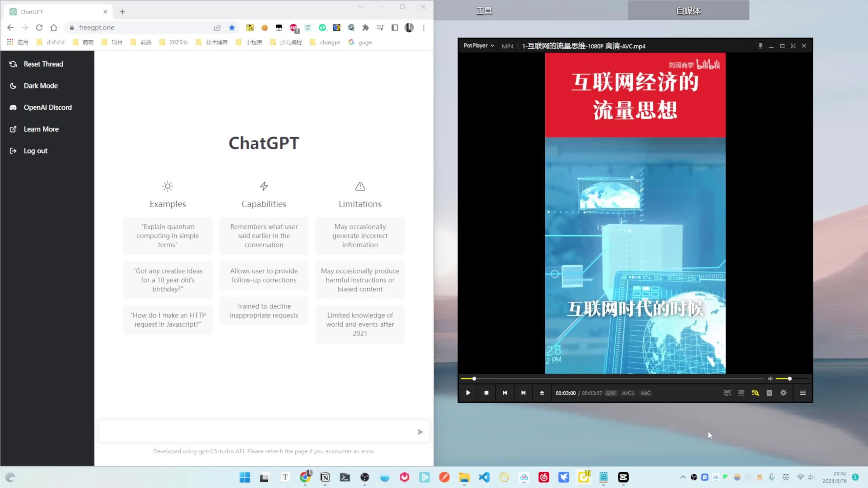Open the chatgpt bookmarks folder
The height and width of the screenshot is (488, 868).
(x=325, y=42)
